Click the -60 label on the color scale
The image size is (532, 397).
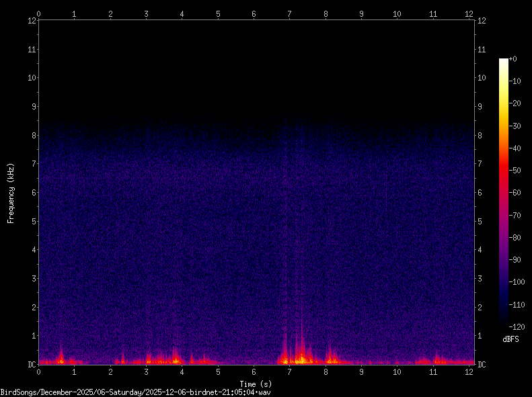click(516, 193)
